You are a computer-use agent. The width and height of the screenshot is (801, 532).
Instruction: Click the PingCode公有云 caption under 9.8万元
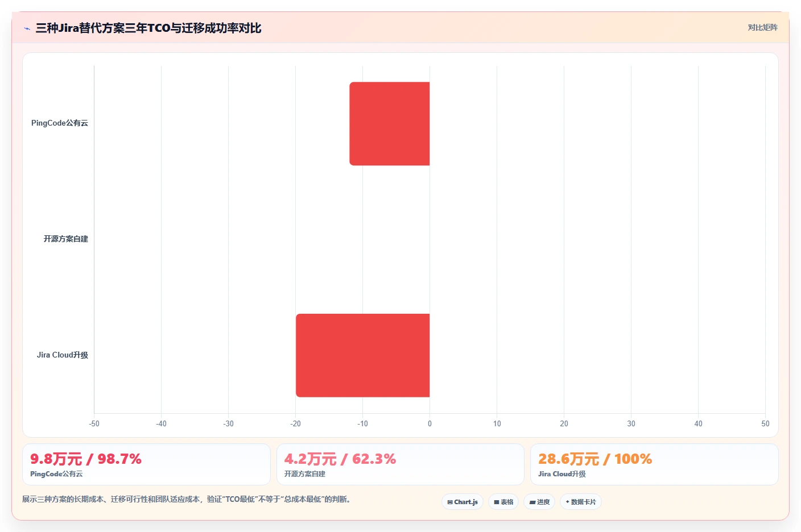point(56,474)
